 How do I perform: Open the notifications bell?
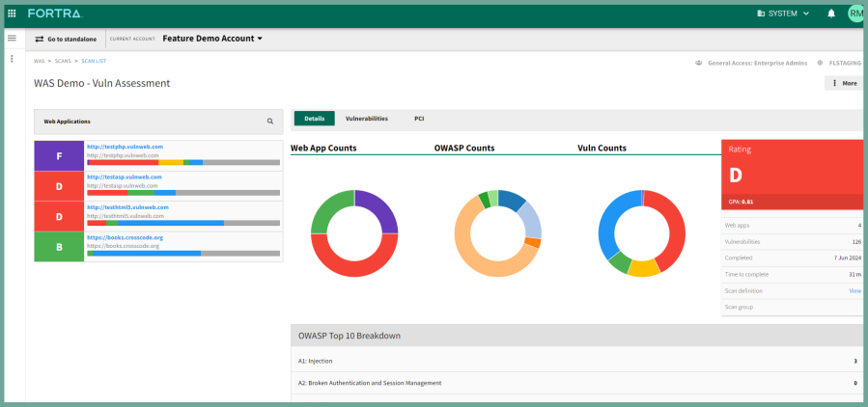[x=831, y=14]
